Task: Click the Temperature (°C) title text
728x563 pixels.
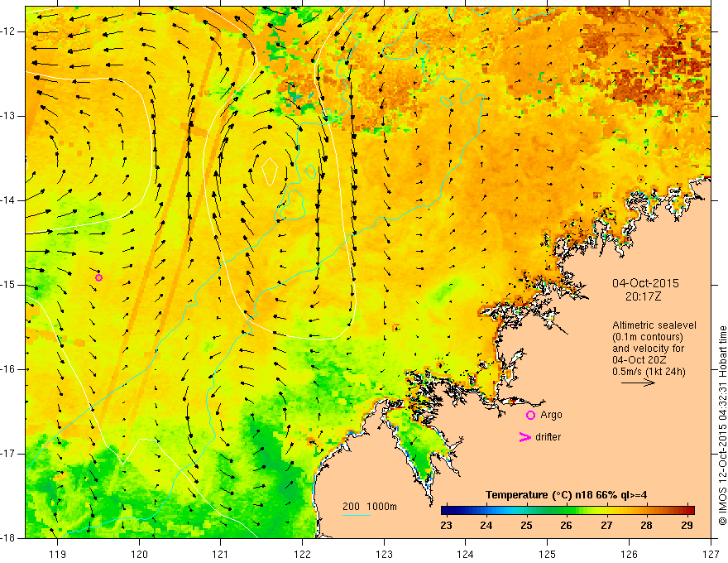Action: point(566,495)
